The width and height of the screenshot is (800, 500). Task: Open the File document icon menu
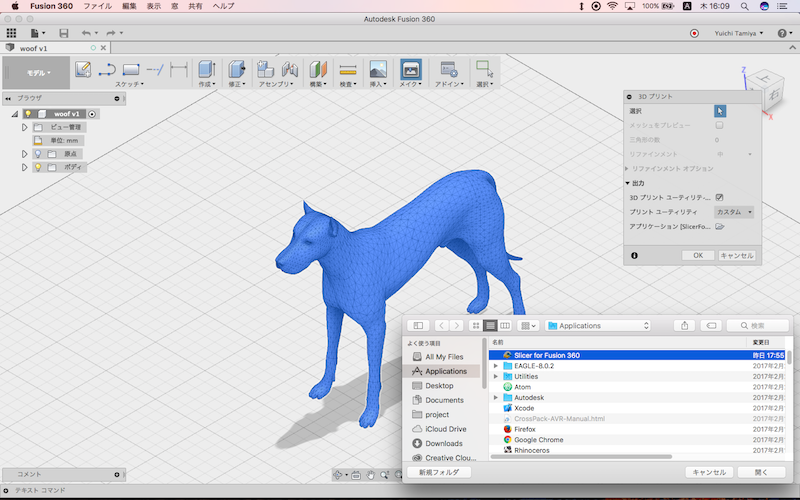click(x=37, y=33)
